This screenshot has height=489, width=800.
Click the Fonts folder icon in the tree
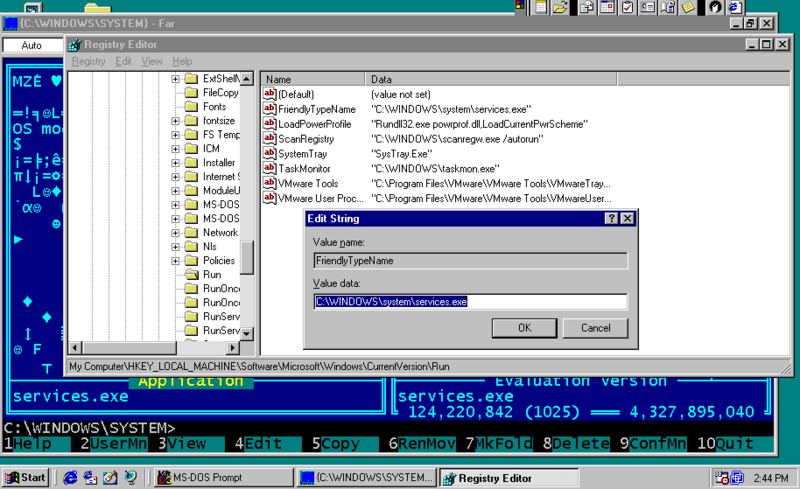point(192,107)
